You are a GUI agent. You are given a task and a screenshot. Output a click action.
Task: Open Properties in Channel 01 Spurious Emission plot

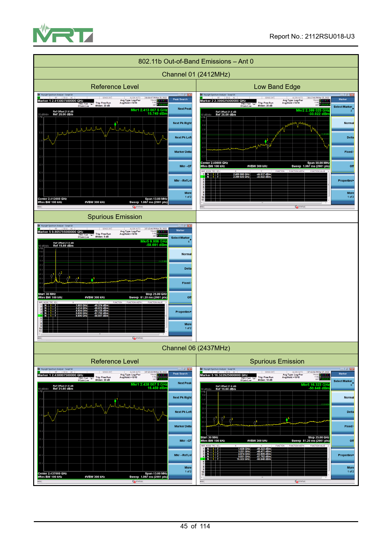(180, 312)
